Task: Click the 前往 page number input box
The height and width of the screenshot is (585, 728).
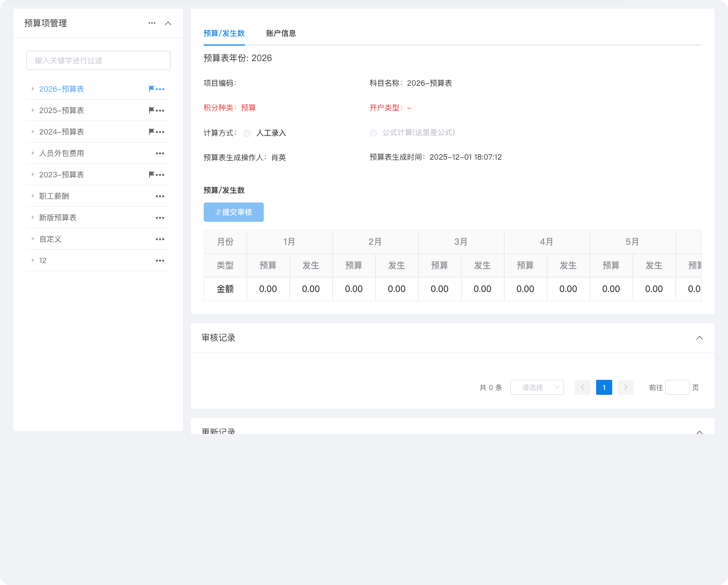Action: 677,387
